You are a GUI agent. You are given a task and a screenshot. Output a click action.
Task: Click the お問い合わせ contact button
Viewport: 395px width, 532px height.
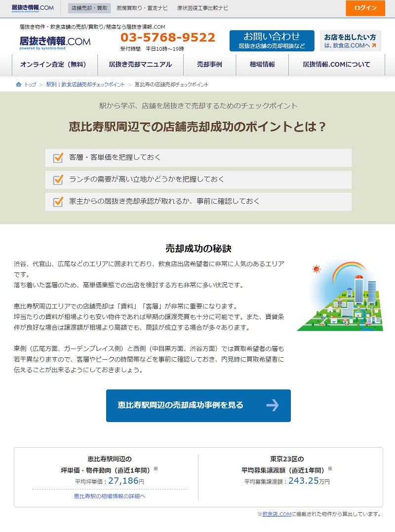pyautogui.click(x=272, y=40)
